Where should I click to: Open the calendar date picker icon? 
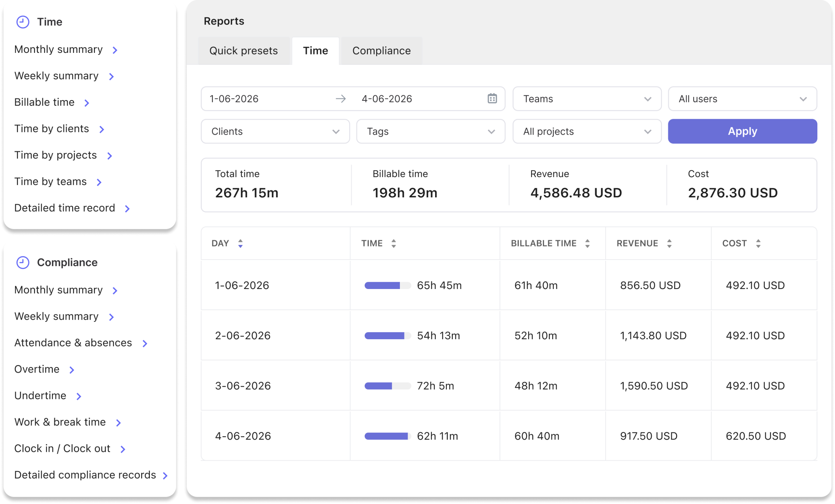point(492,99)
